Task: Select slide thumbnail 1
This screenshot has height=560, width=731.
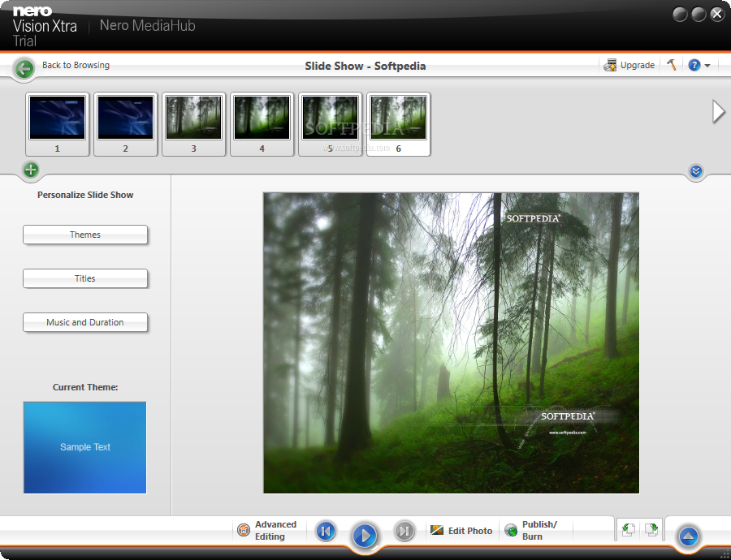Action: point(58,124)
